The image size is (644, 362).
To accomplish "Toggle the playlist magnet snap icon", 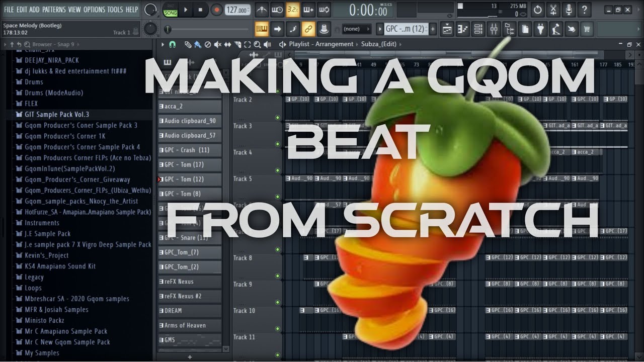I will pos(173,44).
